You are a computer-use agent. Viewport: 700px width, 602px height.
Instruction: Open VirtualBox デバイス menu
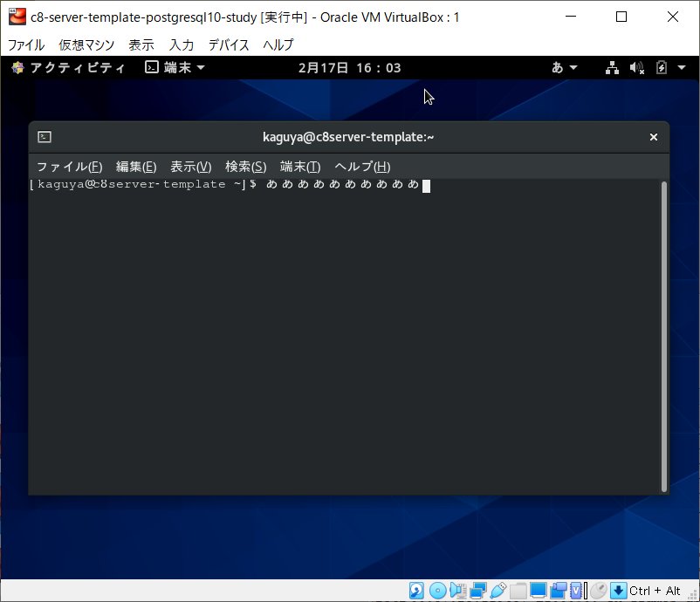[x=229, y=44]
